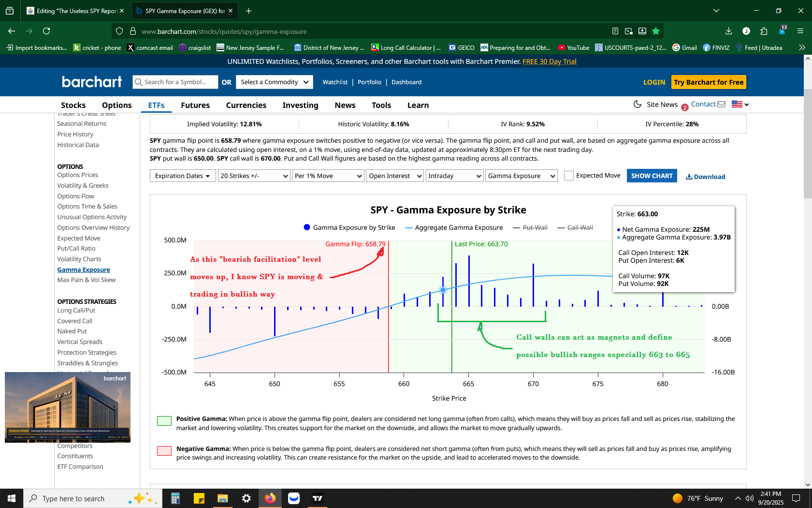This screenshot has width=812, height=508.
Task: Toggle Aggregate Gamma Exposure legend series
Action: (x=454, y=227)
